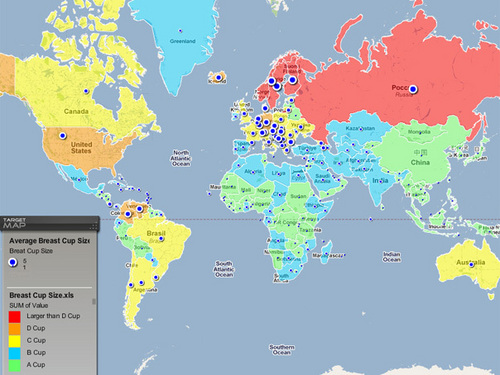Click the data marker on Greenland
500x375 pixels.
coord(180,31)
